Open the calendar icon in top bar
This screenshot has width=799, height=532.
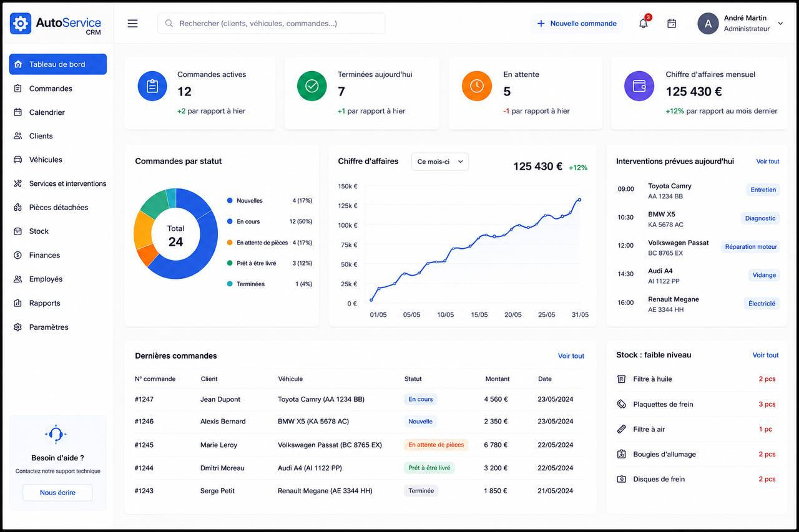pyautogui.click(x=672, y=24)
